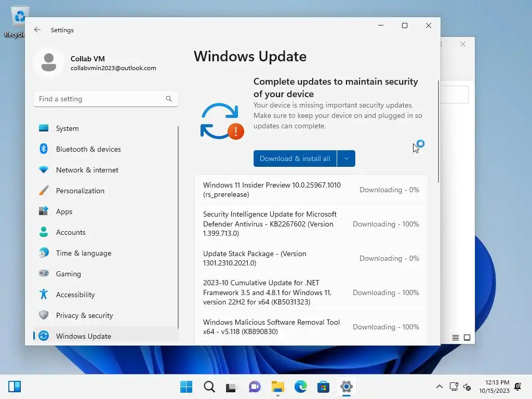Click the collabvmin2023@outlook.com account email
The width and height of the screenshot is (532, 399).
(113, 68)
